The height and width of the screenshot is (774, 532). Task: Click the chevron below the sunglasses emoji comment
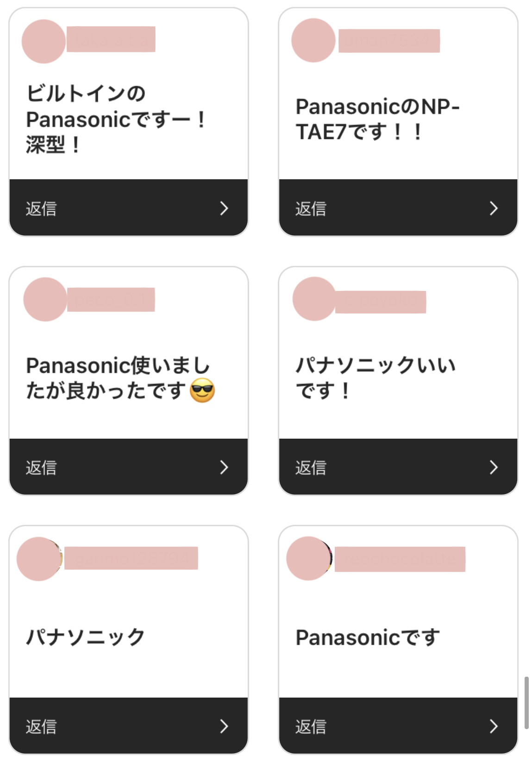(x=224, y=467)
